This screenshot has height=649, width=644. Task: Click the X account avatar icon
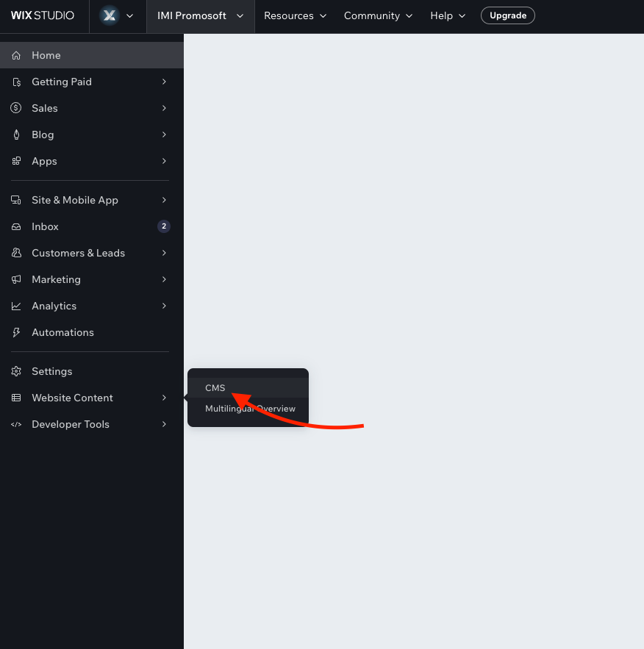[x=110, y=15]
